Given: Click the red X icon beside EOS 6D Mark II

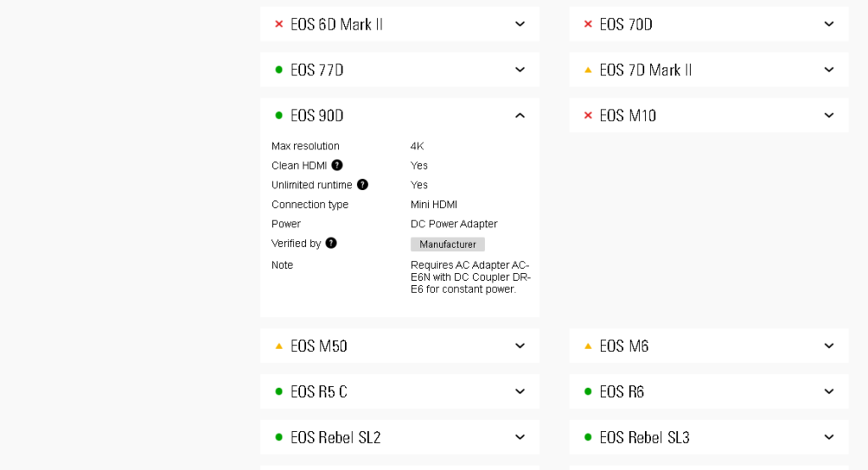Looking at the screenshot, I should [279, 24].
